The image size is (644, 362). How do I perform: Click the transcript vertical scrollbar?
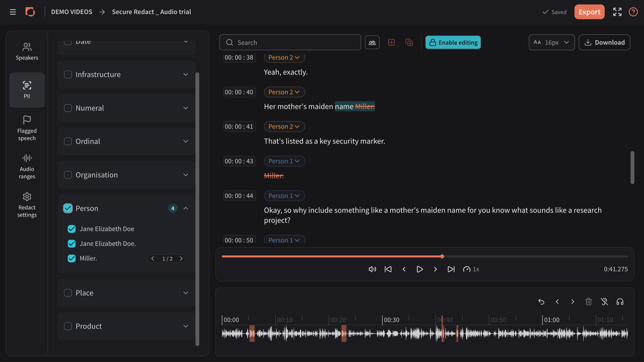coord(632,168)
